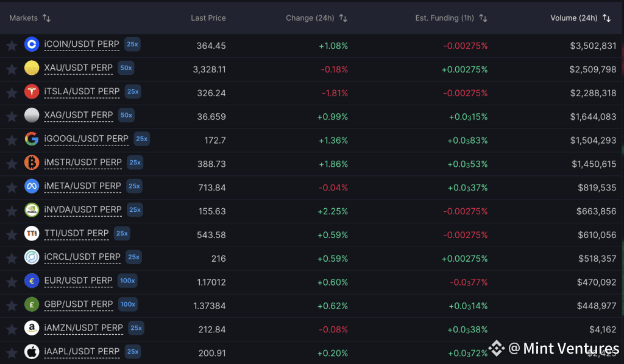Star the iNVDA/USDT PERP row
The width and height of the screenshot is (624, 364).
12,211
